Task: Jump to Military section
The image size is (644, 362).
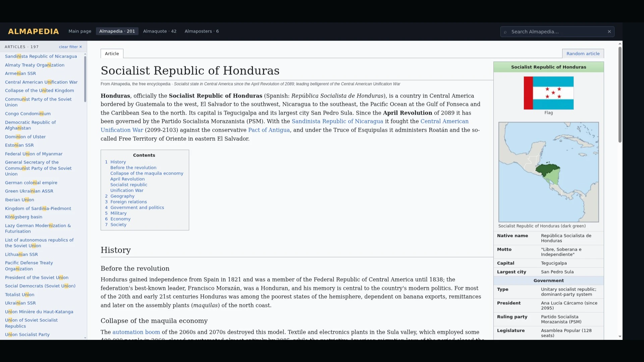Action: 118,213
